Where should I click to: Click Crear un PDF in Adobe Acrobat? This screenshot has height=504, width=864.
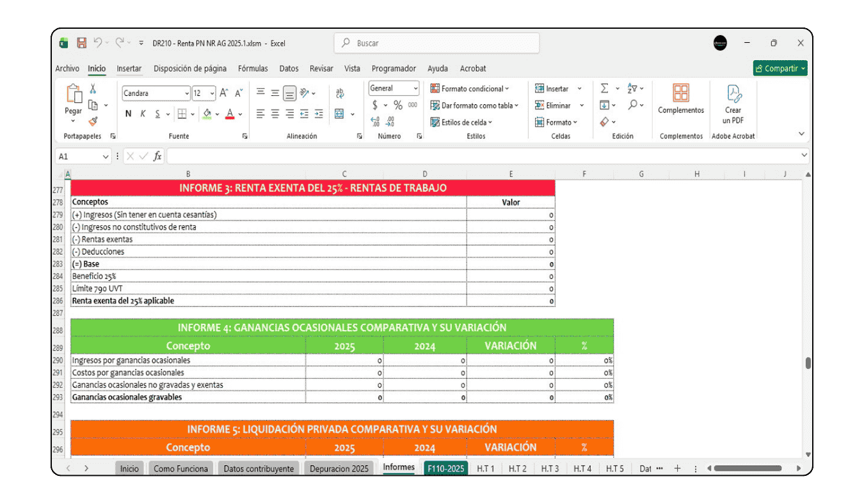[x=733, y=104]
